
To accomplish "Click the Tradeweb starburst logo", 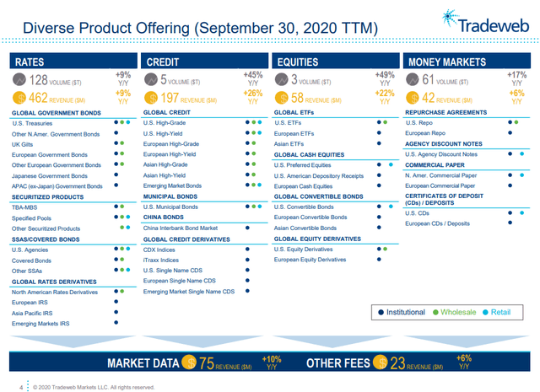I will [450, 18].
